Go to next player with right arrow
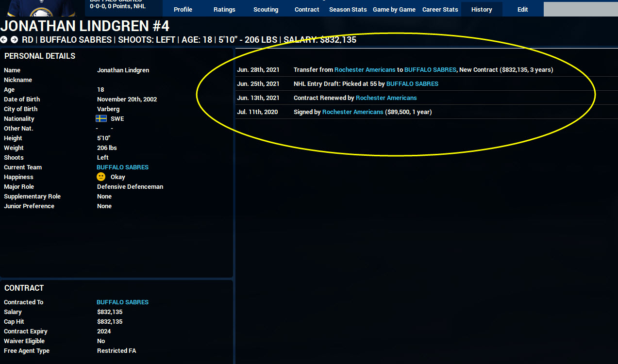The width and height of the screenshot is (618, 364). point(14,40)
